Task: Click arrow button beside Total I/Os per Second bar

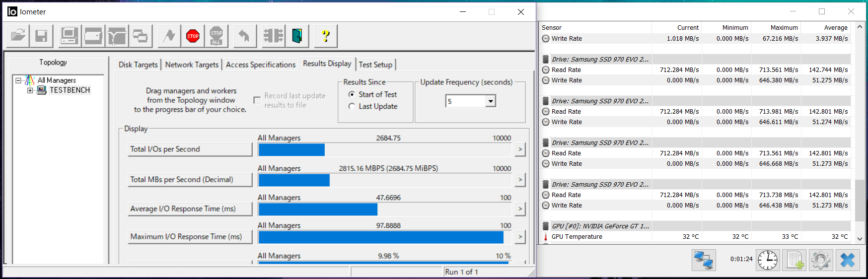Action: pyautogui.click(x=520, y=149)
